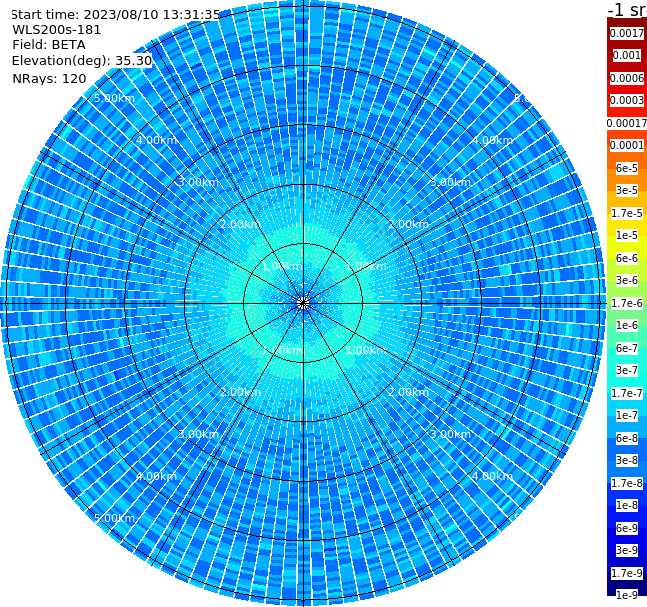Viewport: 647px width, 607px height.
Task: Click the 6e-6 colorbar value
Action: (627, 258)
